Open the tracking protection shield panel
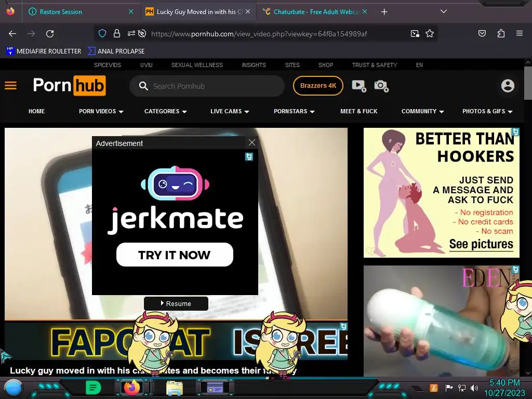This screenshot has width=532, height=399. [x=102, y=33]
